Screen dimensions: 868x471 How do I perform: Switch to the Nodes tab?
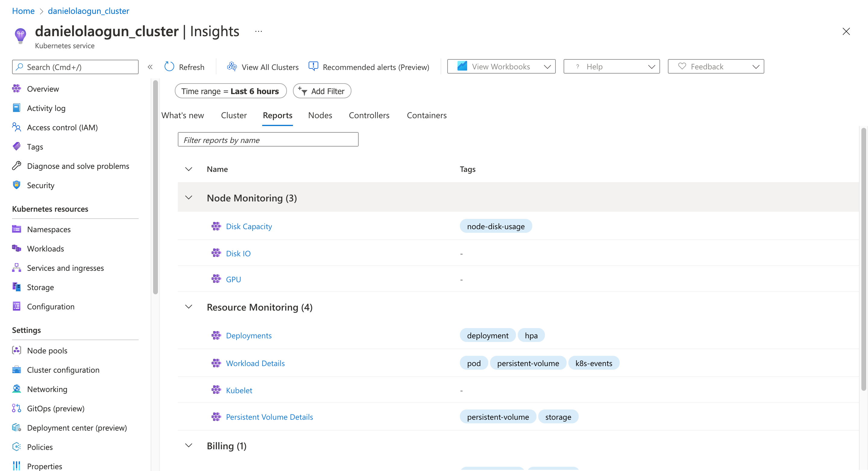coord(320,115)
